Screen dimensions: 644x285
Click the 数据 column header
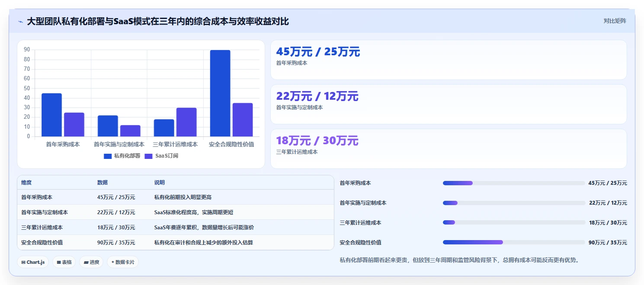click(x=103, y=183)
